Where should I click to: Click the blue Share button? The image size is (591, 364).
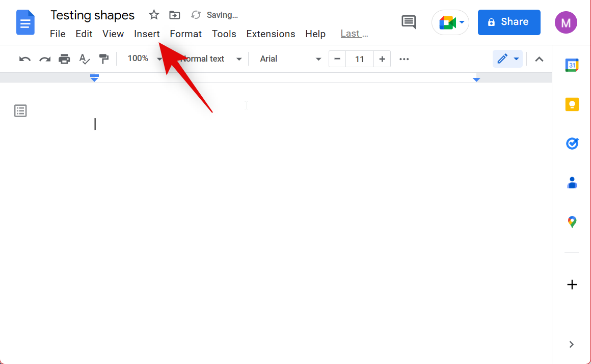[509, 22]
